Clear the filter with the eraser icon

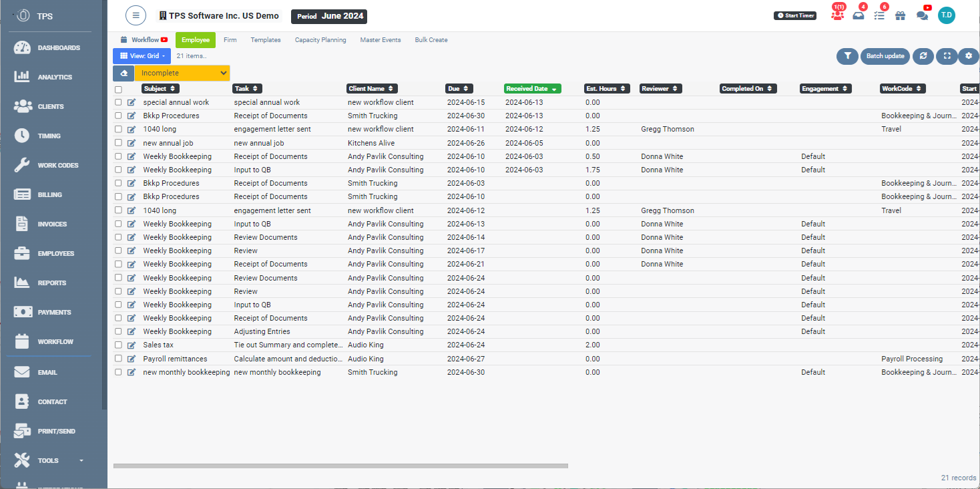click(x=124, y=73)
